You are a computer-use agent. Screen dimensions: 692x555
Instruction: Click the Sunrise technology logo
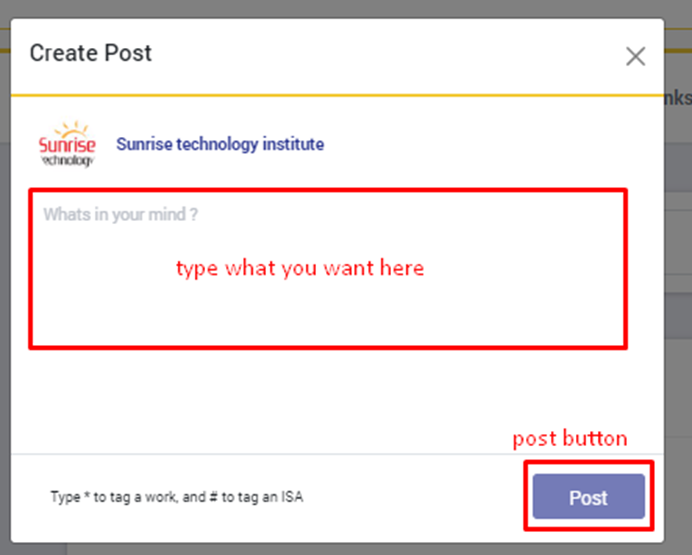point(67,145)
